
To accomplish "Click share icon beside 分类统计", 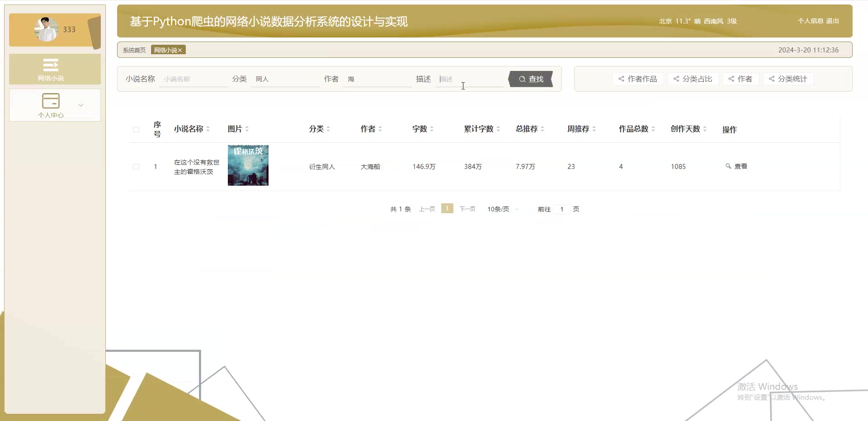I will 771,79.
